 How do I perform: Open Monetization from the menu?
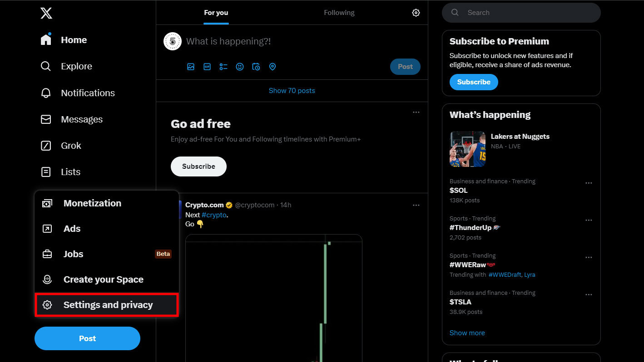coord(92,203)
